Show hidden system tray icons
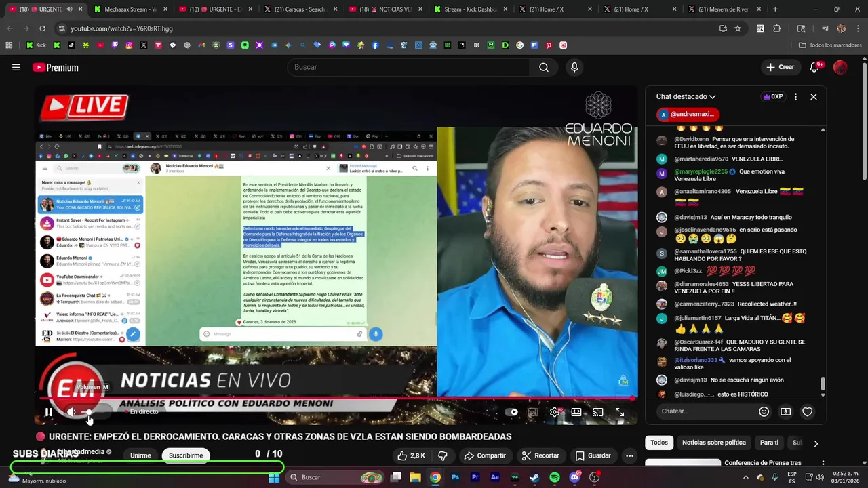Viewport: 868px width, 488px height. point(745,477)
